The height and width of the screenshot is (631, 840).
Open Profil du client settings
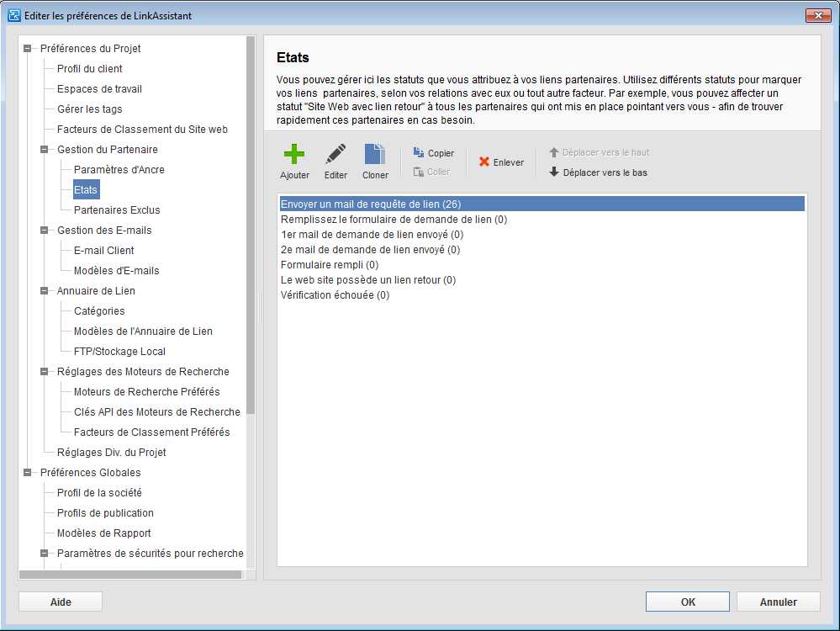(89, 69)
